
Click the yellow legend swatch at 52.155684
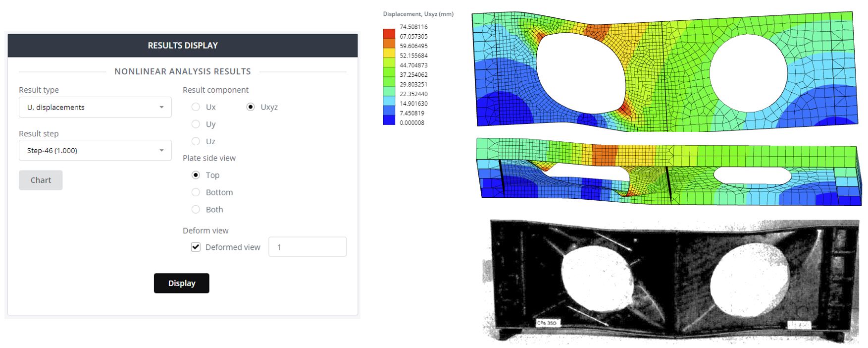389,53
